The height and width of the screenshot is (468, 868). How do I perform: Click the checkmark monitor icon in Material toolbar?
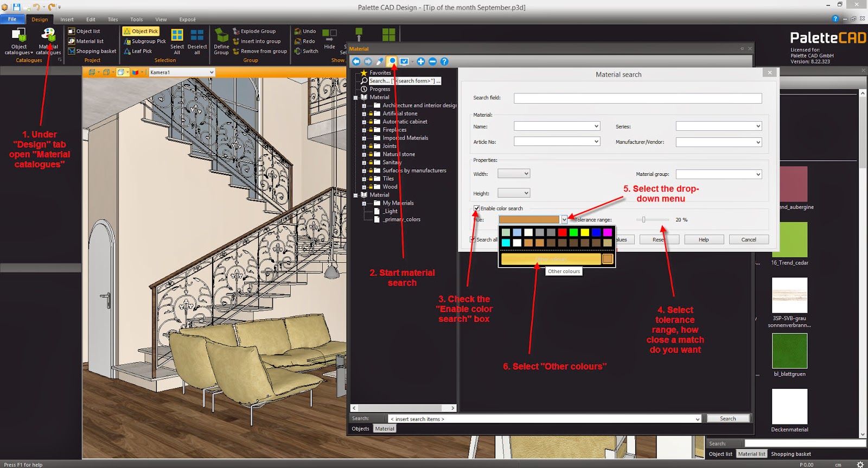click(x=404, y=61)
